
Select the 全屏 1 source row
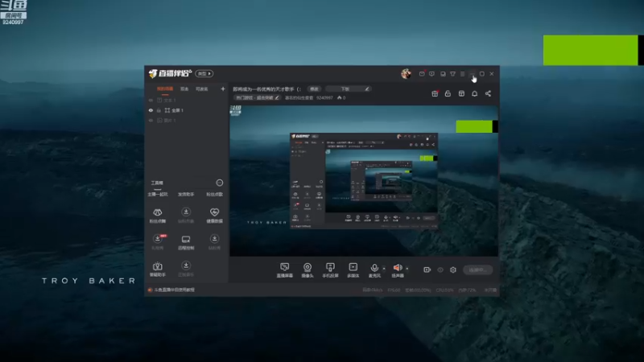click(187, 110)
